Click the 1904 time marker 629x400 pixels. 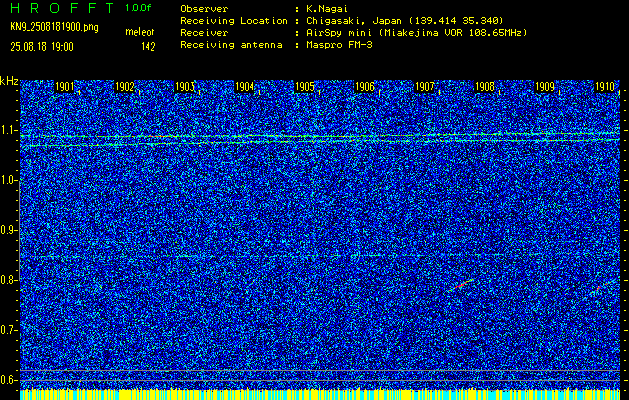[244, 87]
